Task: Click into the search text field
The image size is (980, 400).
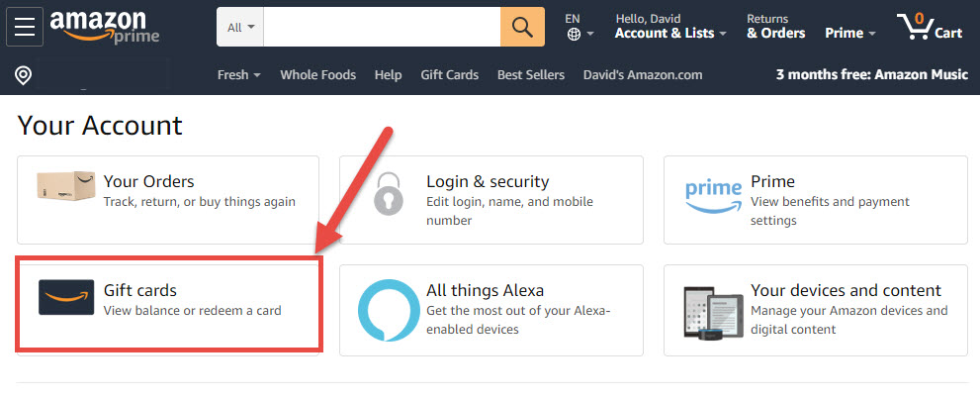Action: 382,27
